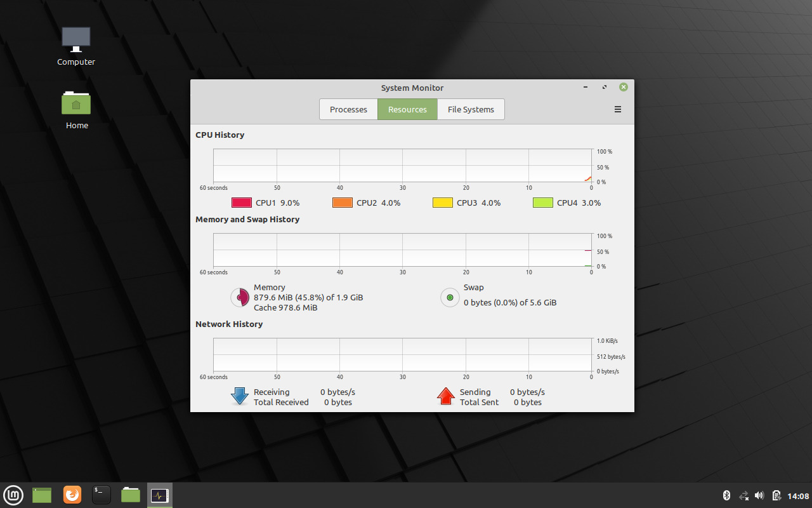The width and height of the screenshot is (812, 508).
Task: Switch to the File Systems tab
Action: point(471,109)
